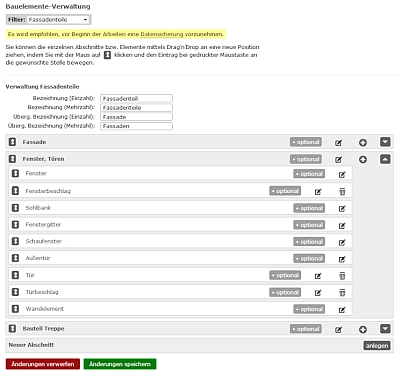Toggle optional on Sohlbank row
The width and height of the screenshot is (400, 373).
pyautogui.click(x=309, y=208)
